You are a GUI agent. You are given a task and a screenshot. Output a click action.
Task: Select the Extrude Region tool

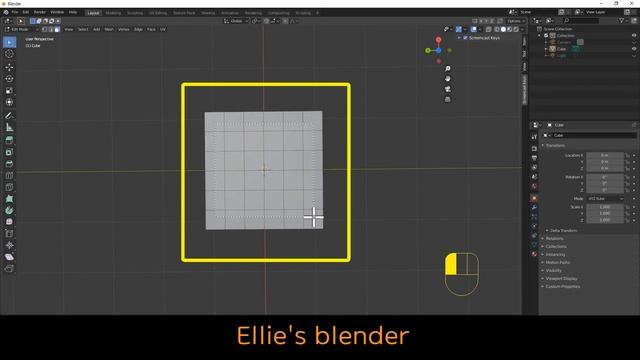(x=9, y=140)
